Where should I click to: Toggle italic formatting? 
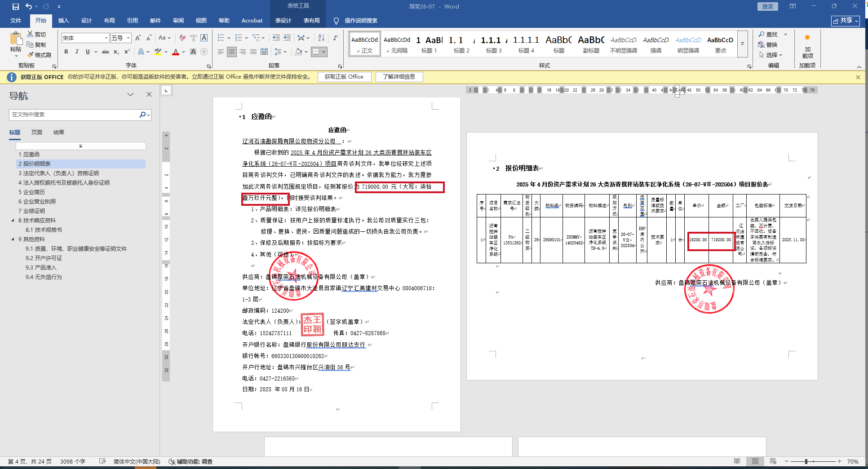[x=77, y=52]
